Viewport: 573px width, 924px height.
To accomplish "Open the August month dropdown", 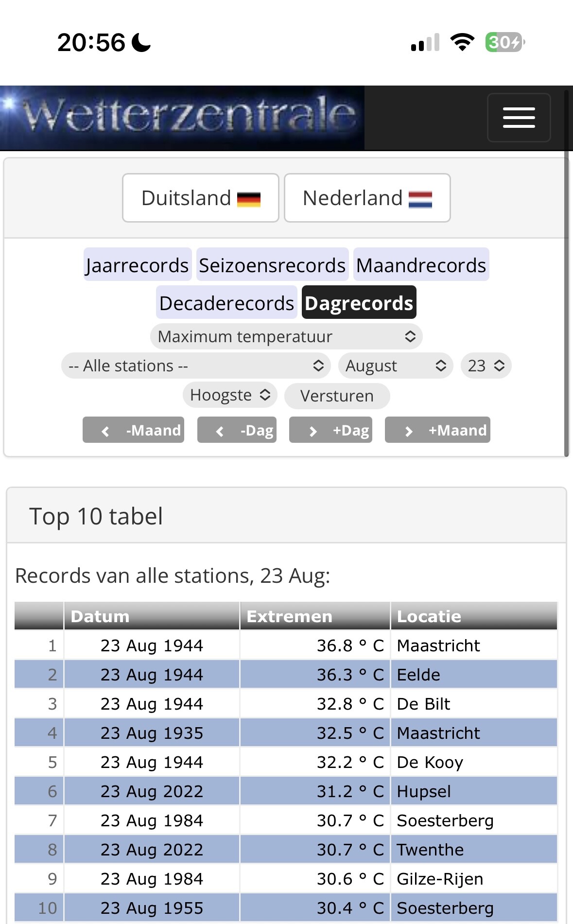I will coord(396,366).
